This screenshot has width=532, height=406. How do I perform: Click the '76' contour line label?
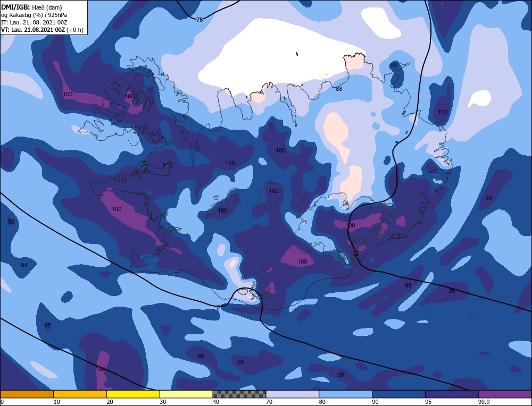pos(261,298)
